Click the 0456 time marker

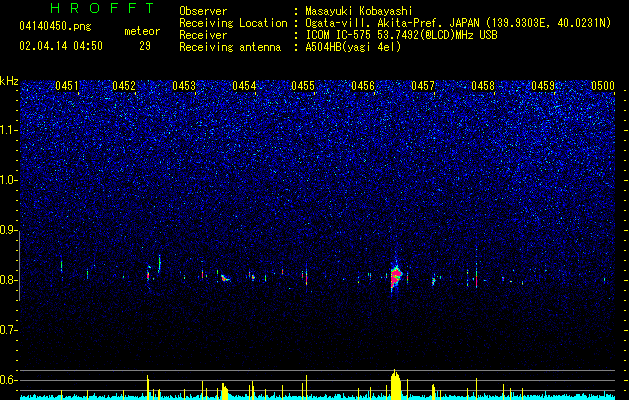pyautogui.click(x=363, y=86)
